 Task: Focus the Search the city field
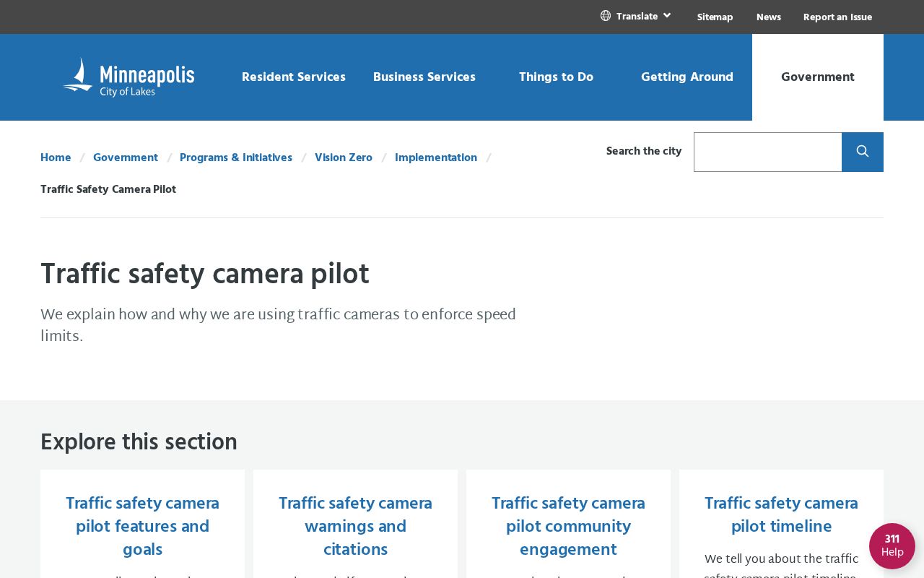click(768, 152)
